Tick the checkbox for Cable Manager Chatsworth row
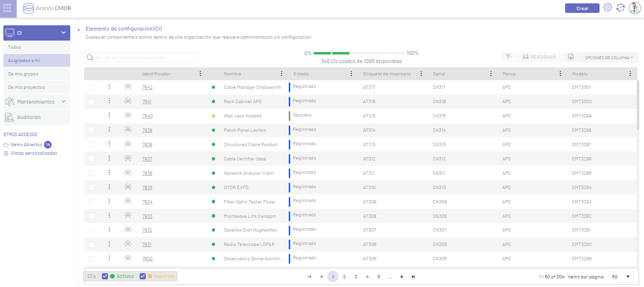This screenshot has height=287, width=644. [92, 87]
